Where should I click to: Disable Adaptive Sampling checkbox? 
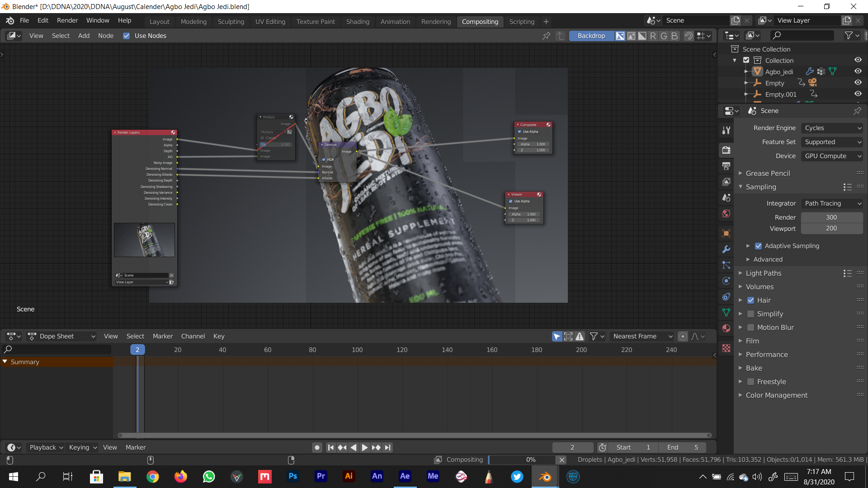[758, 246]
